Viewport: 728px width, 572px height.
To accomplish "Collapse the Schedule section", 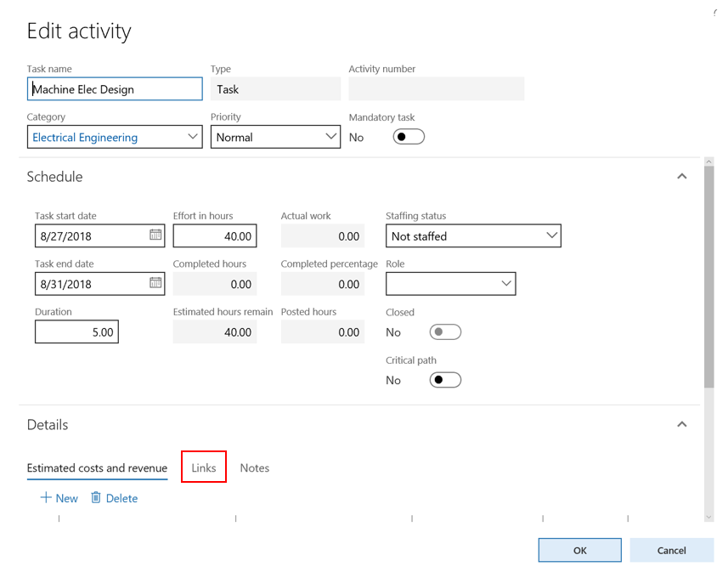I will pos(681,177).
